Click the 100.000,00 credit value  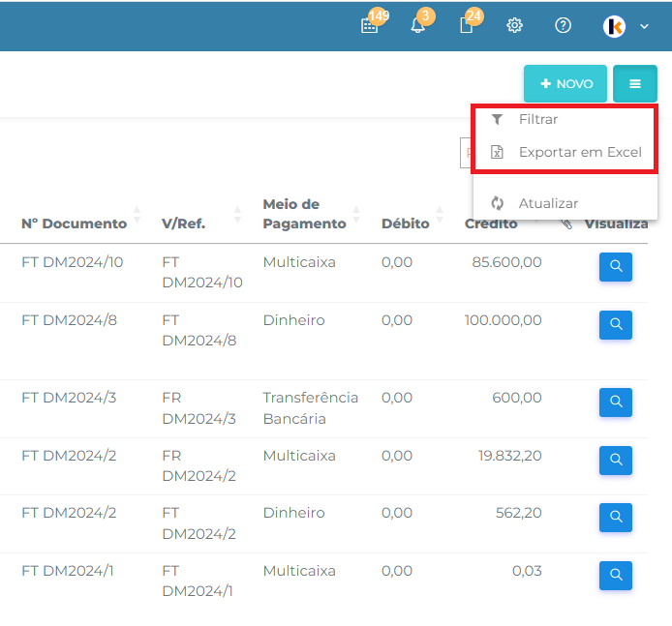point(503,320)
